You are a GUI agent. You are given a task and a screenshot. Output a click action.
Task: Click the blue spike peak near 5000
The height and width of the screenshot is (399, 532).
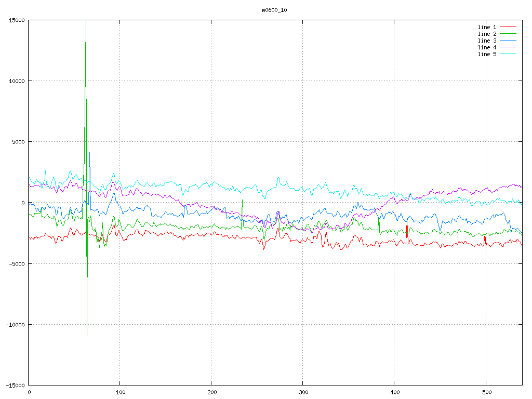(89, 153)
